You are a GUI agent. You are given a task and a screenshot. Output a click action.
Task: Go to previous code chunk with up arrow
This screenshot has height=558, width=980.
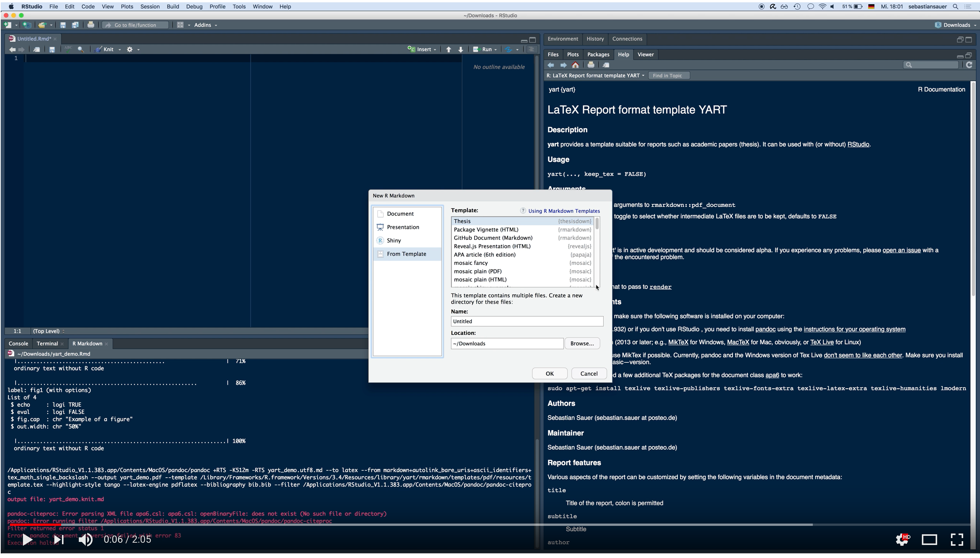(448, 49)
